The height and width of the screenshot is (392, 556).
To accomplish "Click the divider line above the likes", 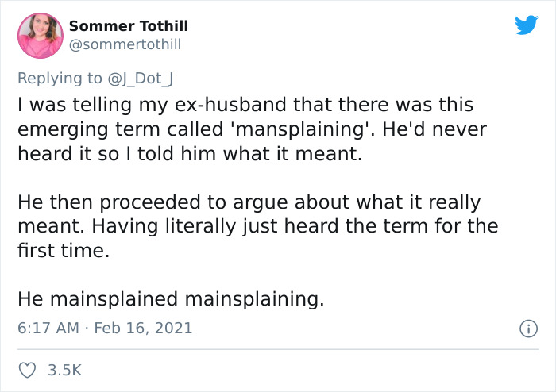I will click(278, 349).
